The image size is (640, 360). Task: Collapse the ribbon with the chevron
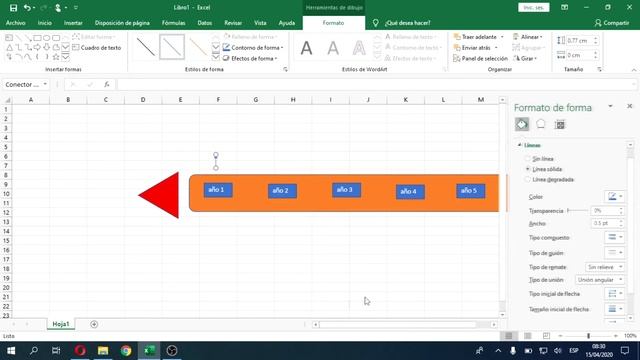[x=634, y=70]
